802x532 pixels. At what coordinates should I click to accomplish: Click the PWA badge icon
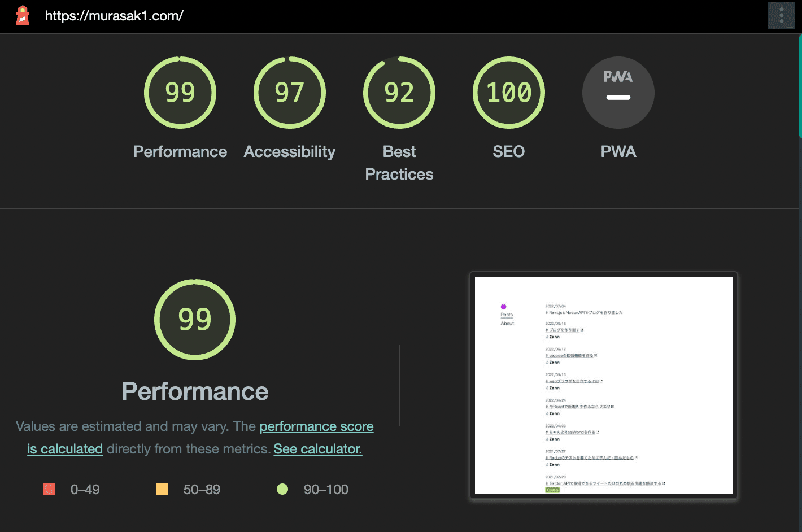click(618, 93)
